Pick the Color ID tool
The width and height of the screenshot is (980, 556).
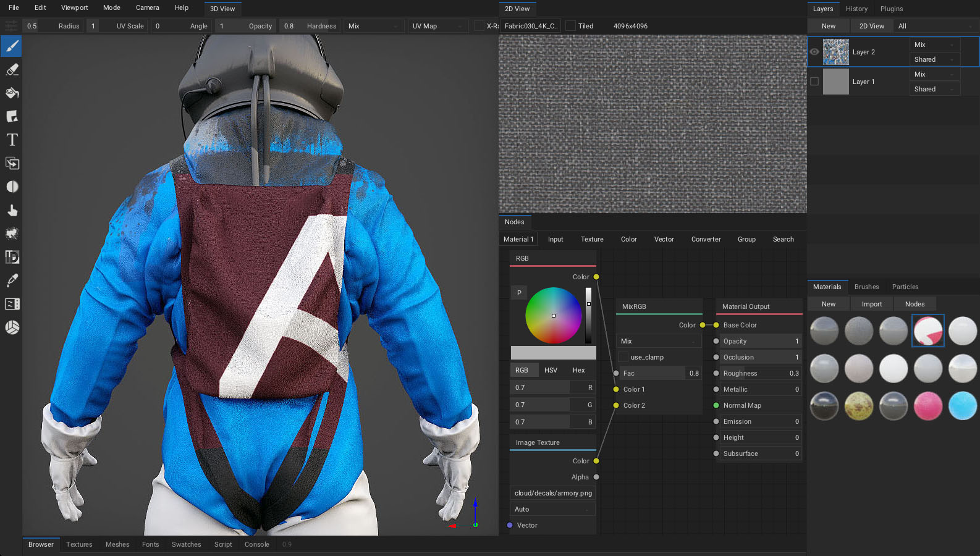coord(12,257)
